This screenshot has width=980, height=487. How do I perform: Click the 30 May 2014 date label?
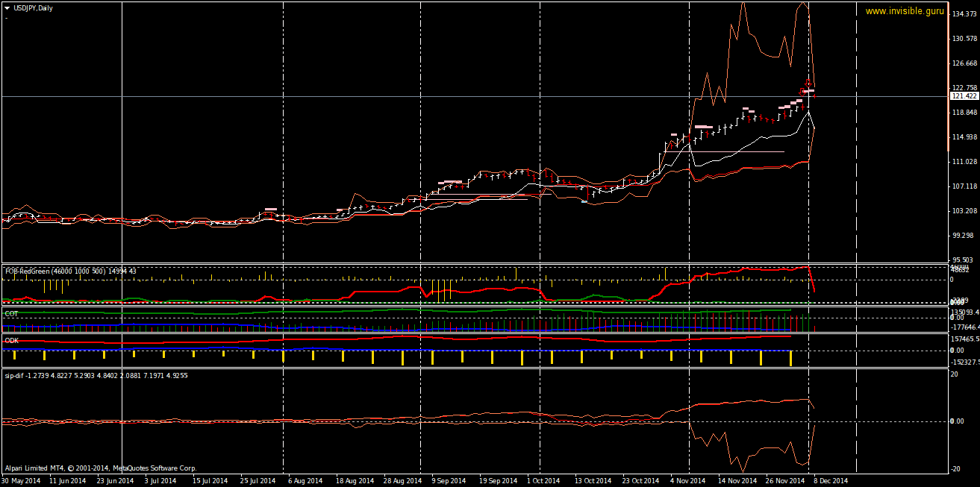pyautogui.click(x=20, y=481)
